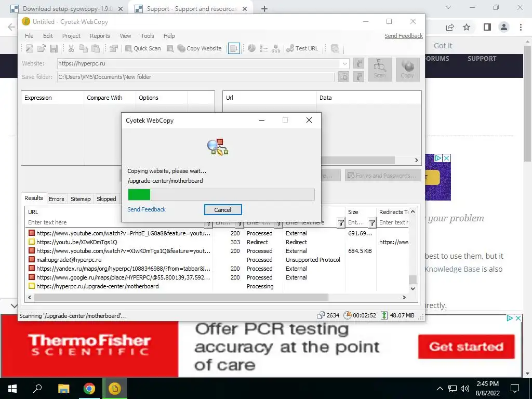Open the Reports menu

100,36
